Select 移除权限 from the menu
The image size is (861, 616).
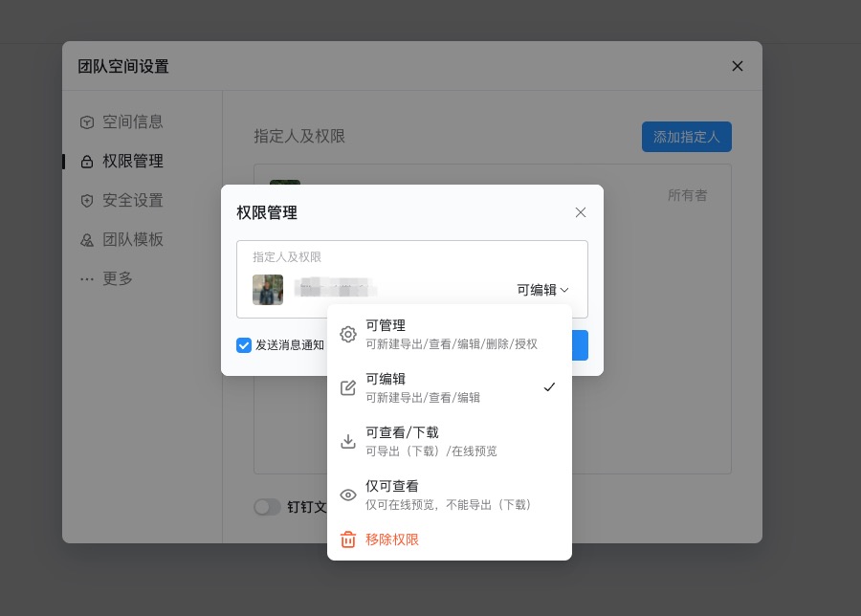pos(392,539)
